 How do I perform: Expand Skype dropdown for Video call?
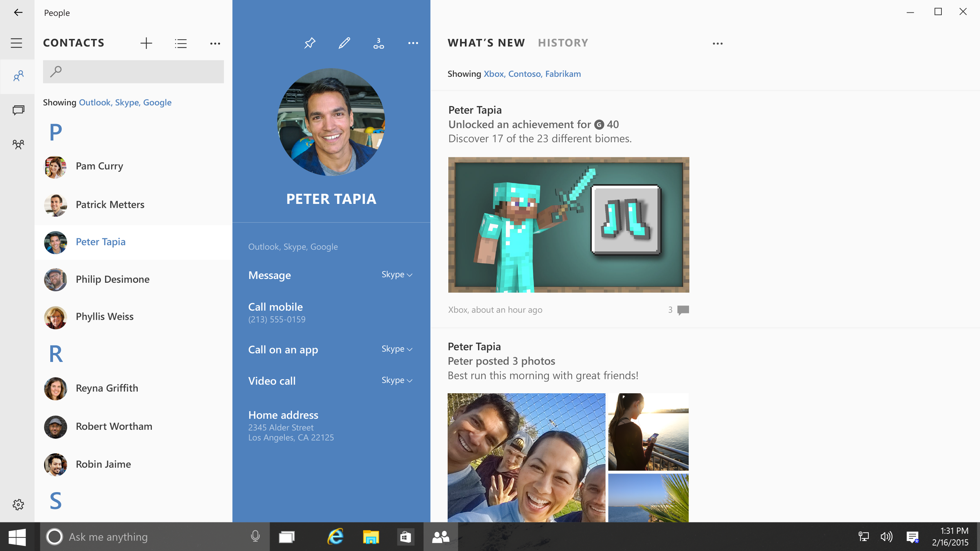[397, 380]
